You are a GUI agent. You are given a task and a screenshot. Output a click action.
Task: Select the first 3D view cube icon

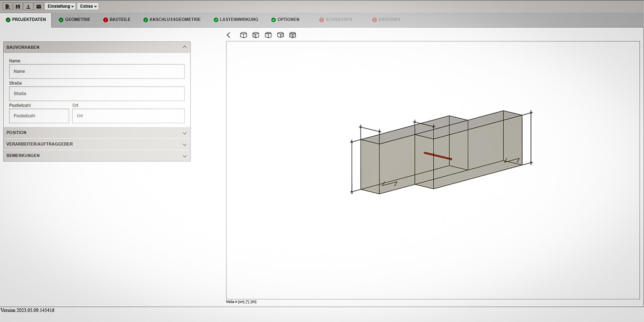point(243,34)
